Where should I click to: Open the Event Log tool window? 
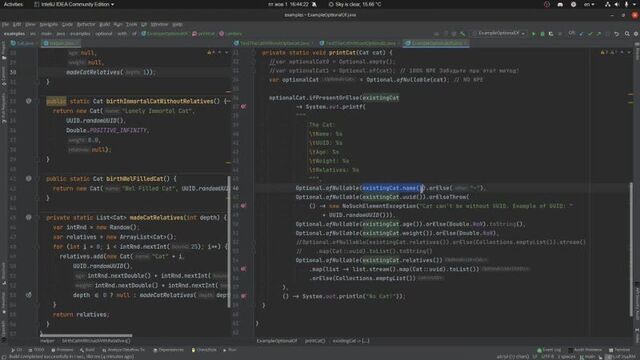tap(549, 350)
